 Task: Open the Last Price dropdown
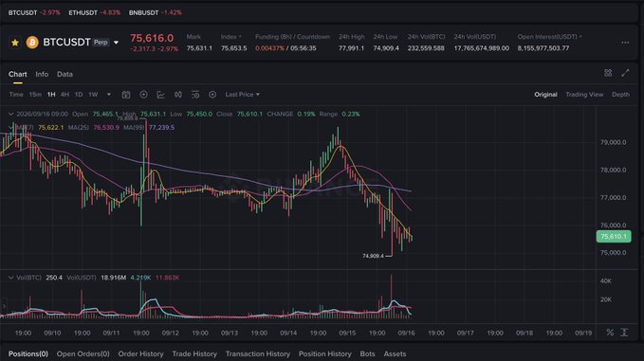[x=242, y=95]
